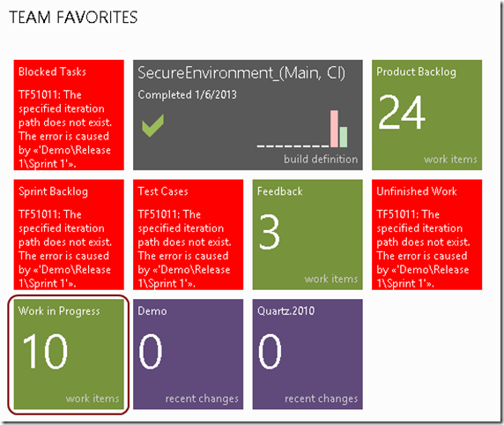The image size is (504, 425).
Task: Click the light green bar in build chart
Action: 344,137
